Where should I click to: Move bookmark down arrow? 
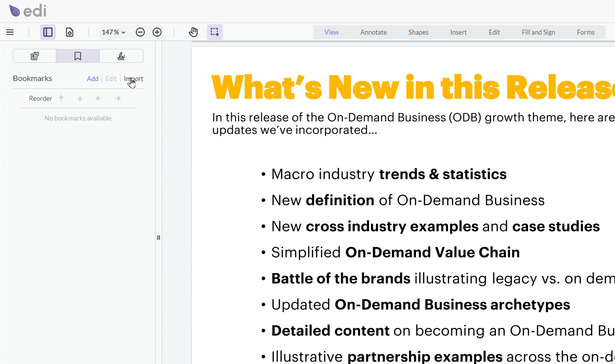[x=80, y=98]
